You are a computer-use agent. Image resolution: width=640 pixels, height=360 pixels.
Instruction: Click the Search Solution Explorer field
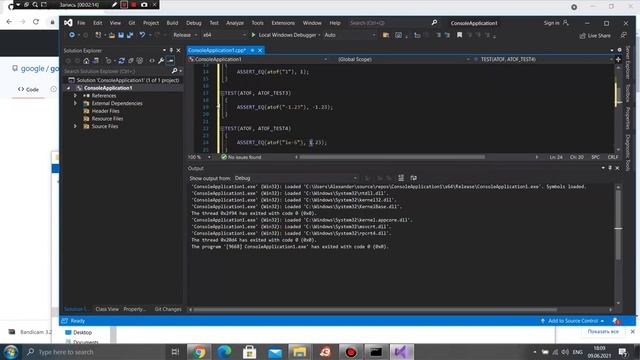(x=117, y=71)
